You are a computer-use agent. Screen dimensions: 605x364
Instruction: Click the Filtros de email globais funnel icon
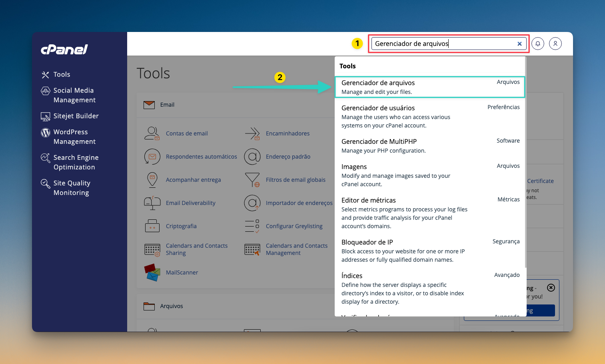(252, 180)
